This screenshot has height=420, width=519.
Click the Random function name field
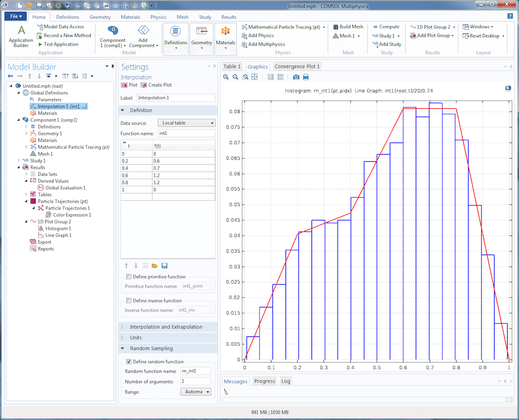pyautogui.click(x=195, y=371)
